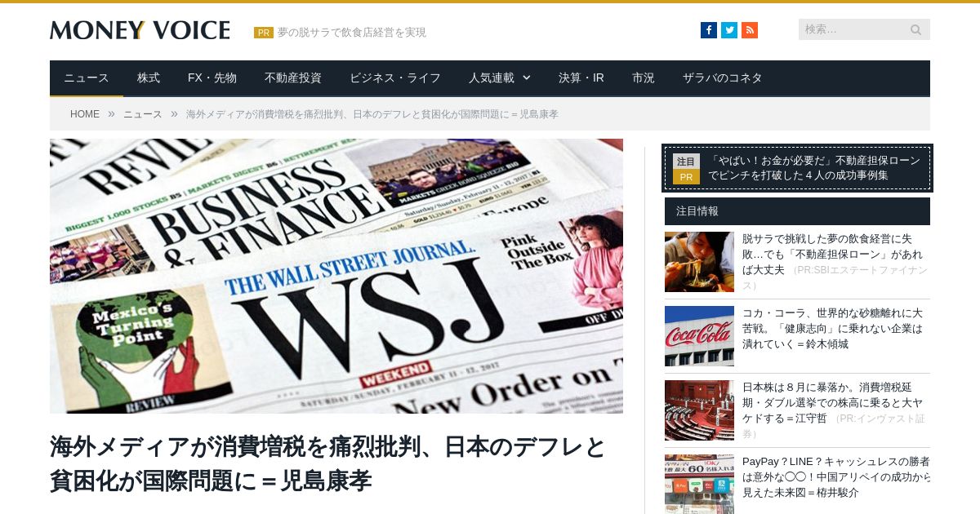Image resolution: width=980 pixels, height=514 pixels.
Task: Click the MONEY VOICE logo
Action: point(140,30)
